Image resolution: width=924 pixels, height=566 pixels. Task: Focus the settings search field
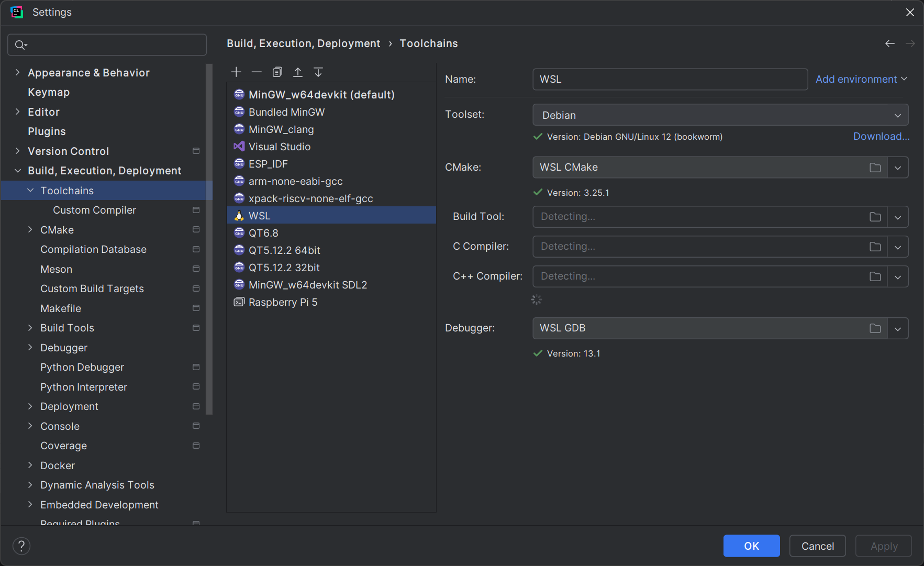[x=107, y=45]
